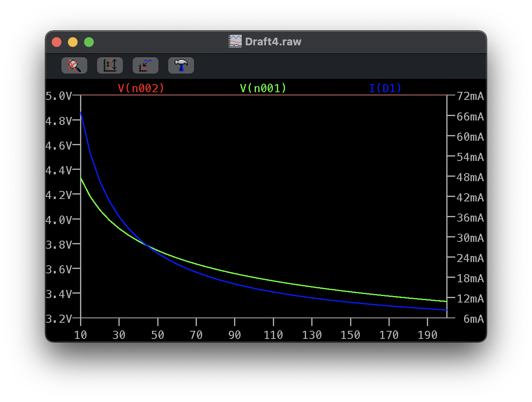Select the green V(n001) trace label
This screenshot has width=532, height=402.
(x=263, y=88)
